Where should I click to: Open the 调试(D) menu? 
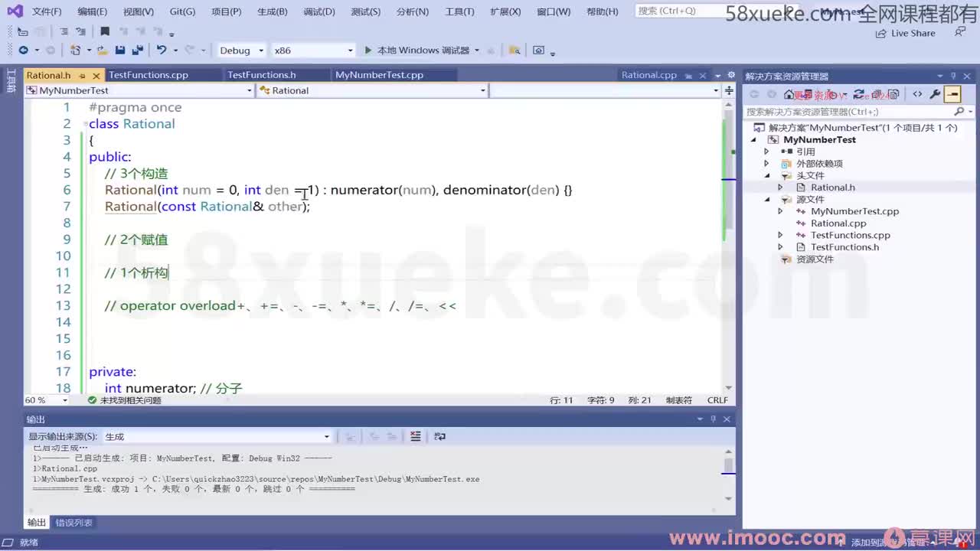(x=319, y=11)
